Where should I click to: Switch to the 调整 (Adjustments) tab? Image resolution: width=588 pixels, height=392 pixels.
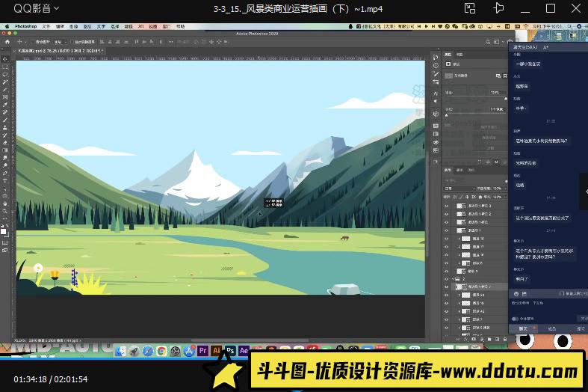tap(459, 55)
